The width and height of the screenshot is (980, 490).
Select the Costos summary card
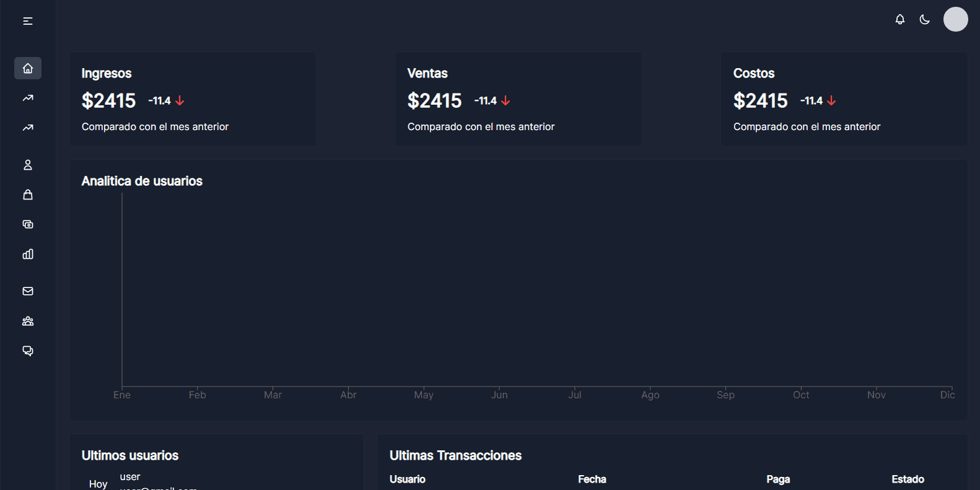(844, 99)
